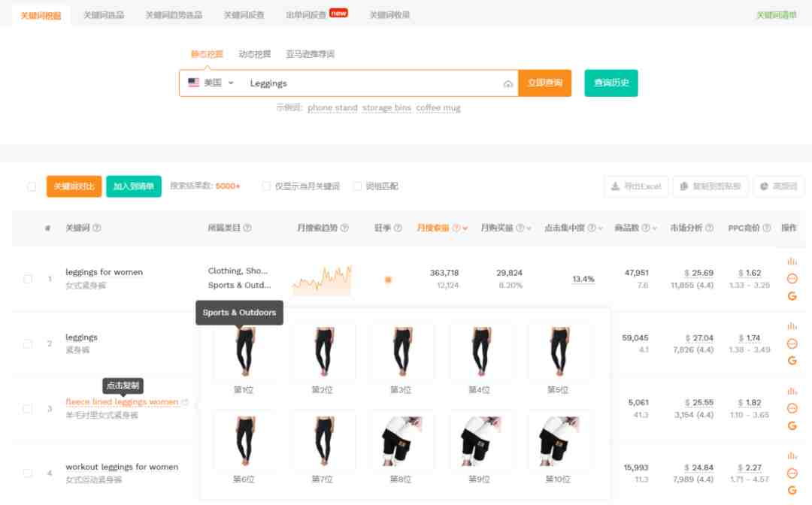Screen dimensions: 812x505
Task: Click the 导出Excel export button
Action: tap(636, 186)
